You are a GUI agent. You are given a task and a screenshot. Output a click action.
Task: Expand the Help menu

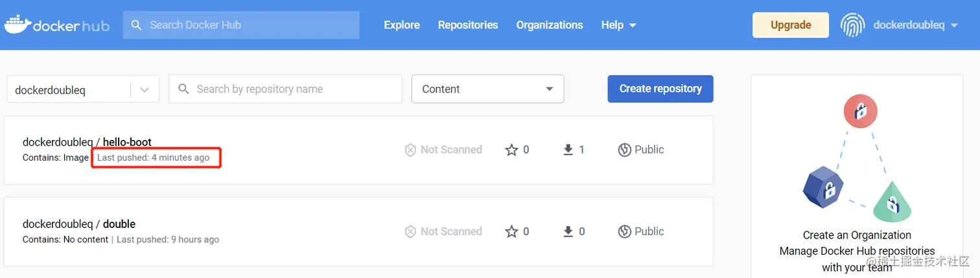pyautogui.click(x=618, y=25)
